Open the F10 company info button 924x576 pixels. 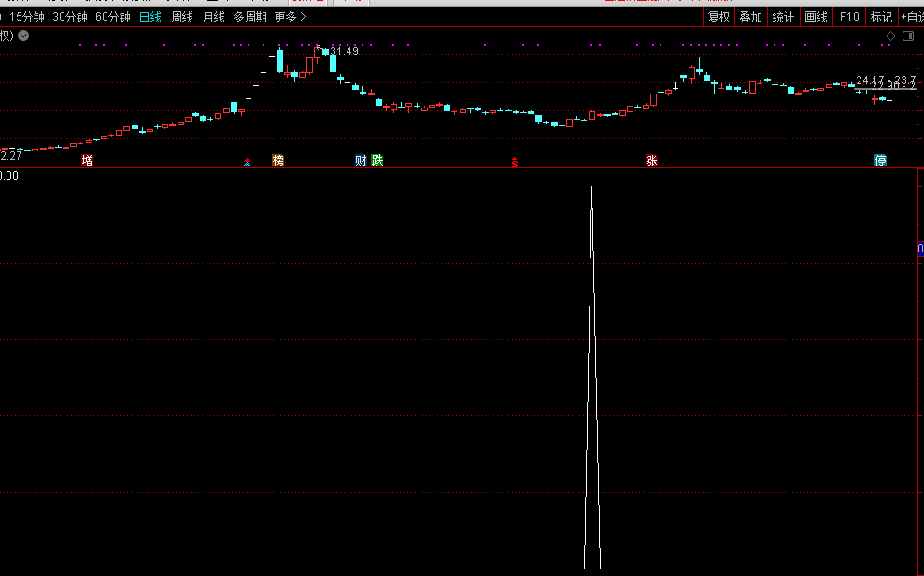849,17
